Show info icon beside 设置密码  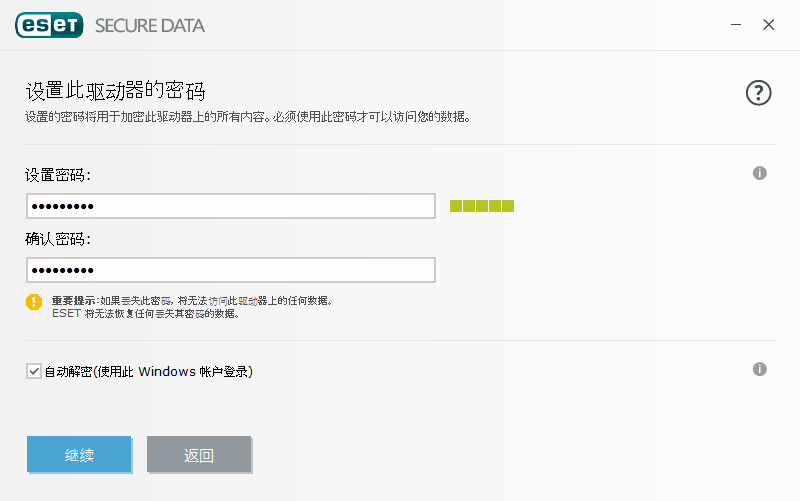(759, 173)
